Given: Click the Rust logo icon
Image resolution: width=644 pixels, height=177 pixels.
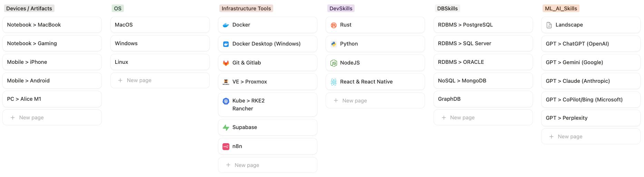Looking at the screenshot, I should point(334,25).
